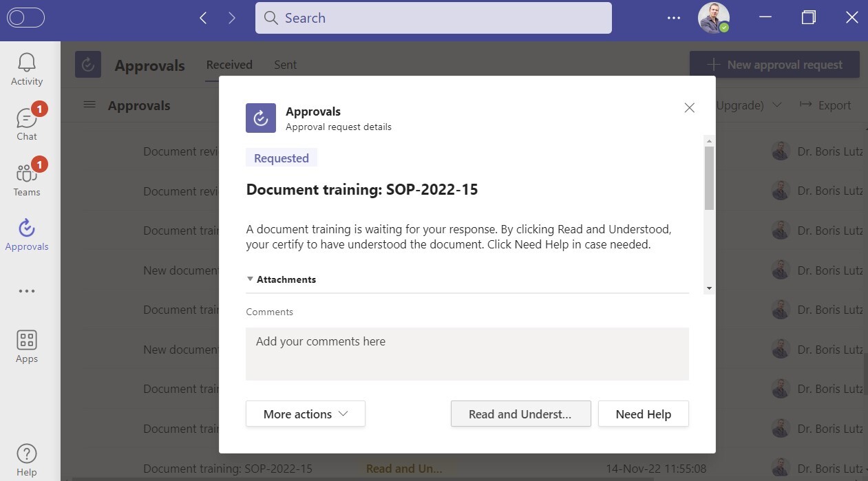Open the Activity bell in the sidebar
868x481 pixels.
[x=27, y=70]
